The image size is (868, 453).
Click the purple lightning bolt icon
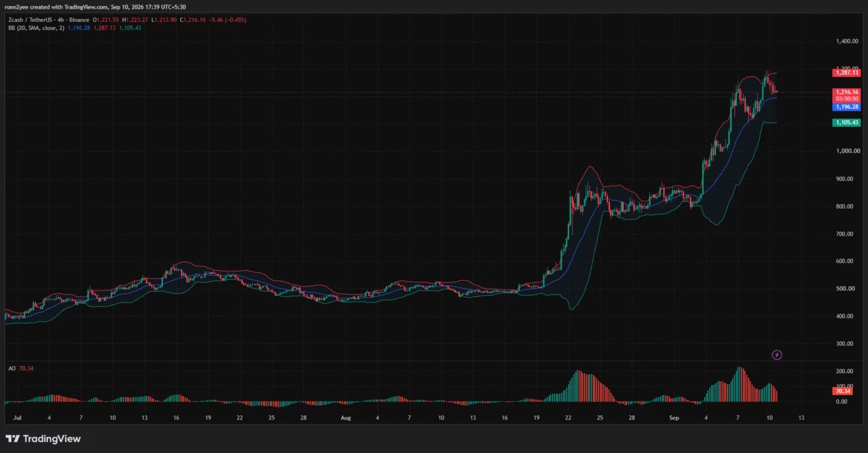[x=777, y=355]
